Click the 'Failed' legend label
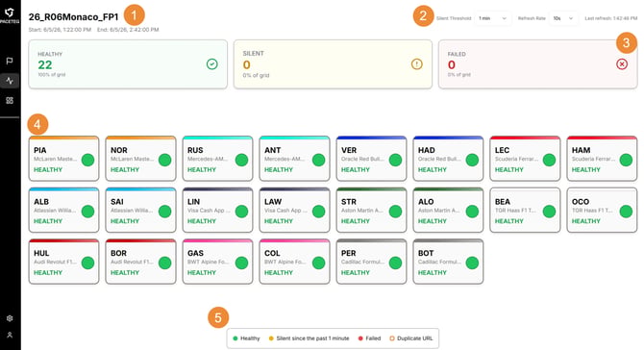This screenshot has width=644, height=350. 373,338
